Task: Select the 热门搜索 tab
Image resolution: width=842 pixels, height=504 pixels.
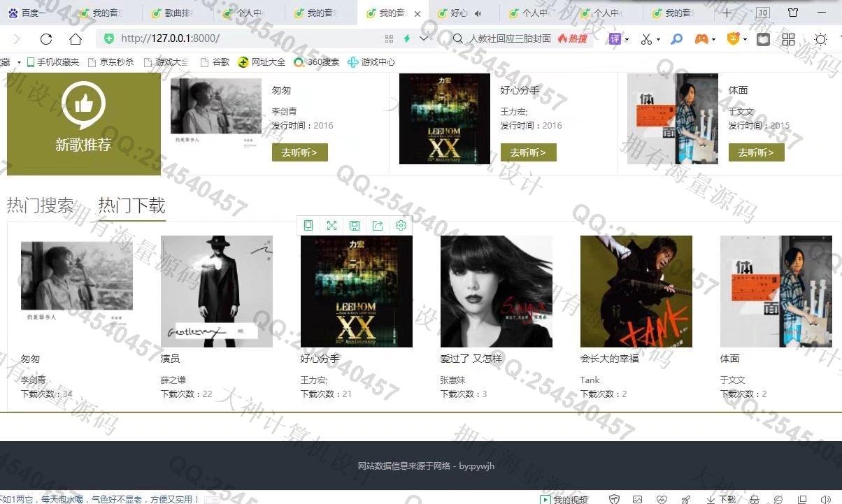Action: 40,206
